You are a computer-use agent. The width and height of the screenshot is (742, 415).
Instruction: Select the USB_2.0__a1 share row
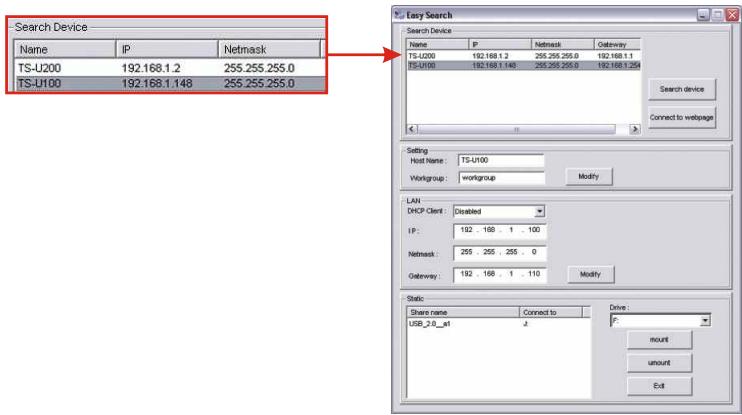click(x=498, y=324)
